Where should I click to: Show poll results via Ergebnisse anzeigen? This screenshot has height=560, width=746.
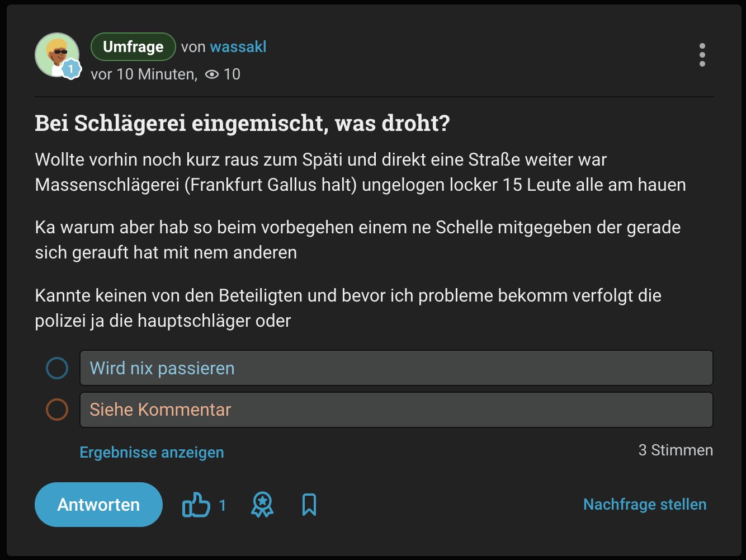click(152, 452)
